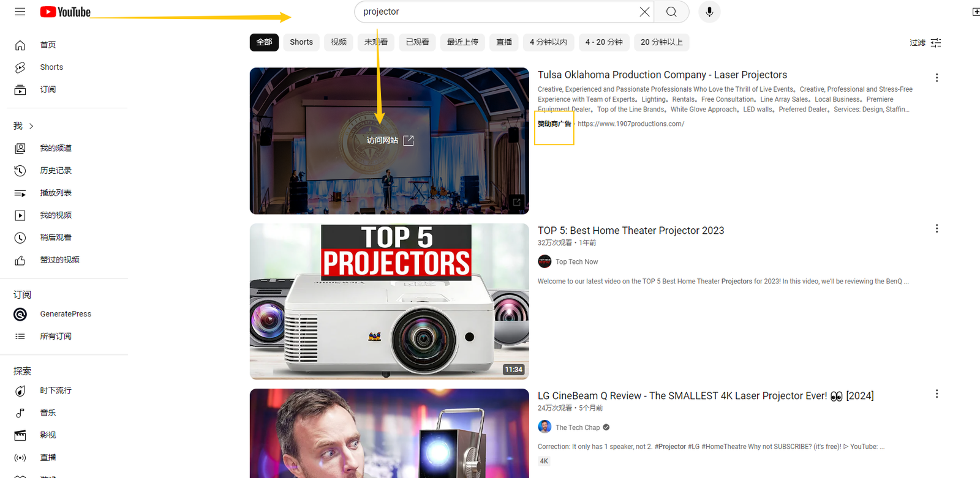The image size is (980, 478).
Task: Click the 稍后观看 label
Action: (56, 237)
